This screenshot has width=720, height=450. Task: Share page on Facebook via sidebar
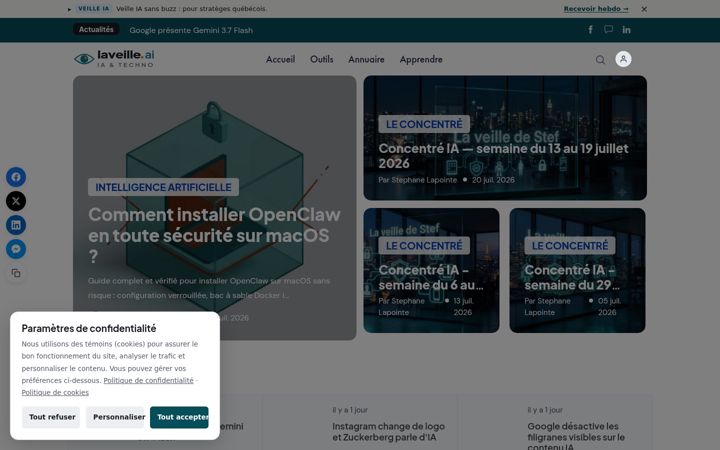[16, 177]
